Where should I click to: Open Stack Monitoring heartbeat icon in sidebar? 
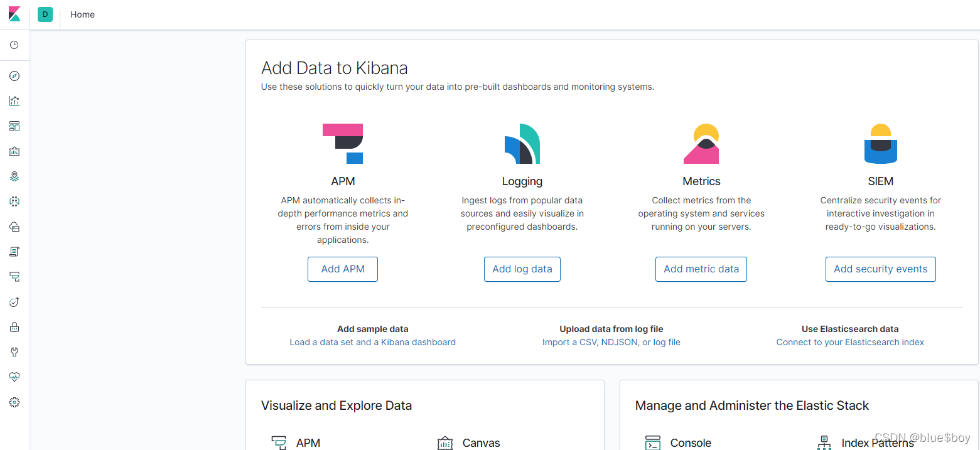[x=14, y=377]
